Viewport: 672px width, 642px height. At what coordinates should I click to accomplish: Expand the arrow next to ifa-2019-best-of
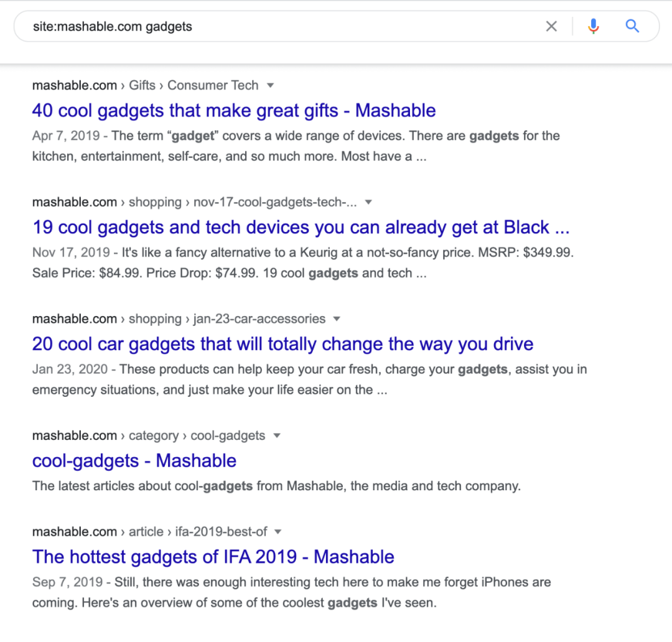(278, 532)
